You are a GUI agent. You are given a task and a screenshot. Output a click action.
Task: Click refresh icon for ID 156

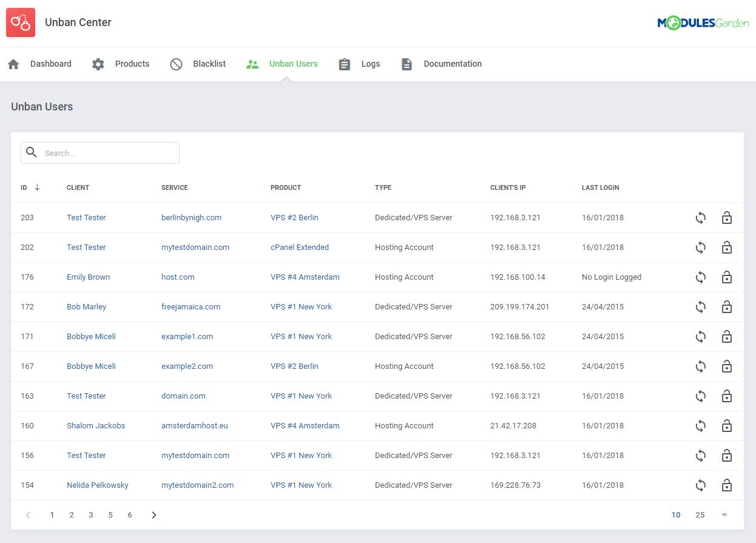(x=701, y=456)
